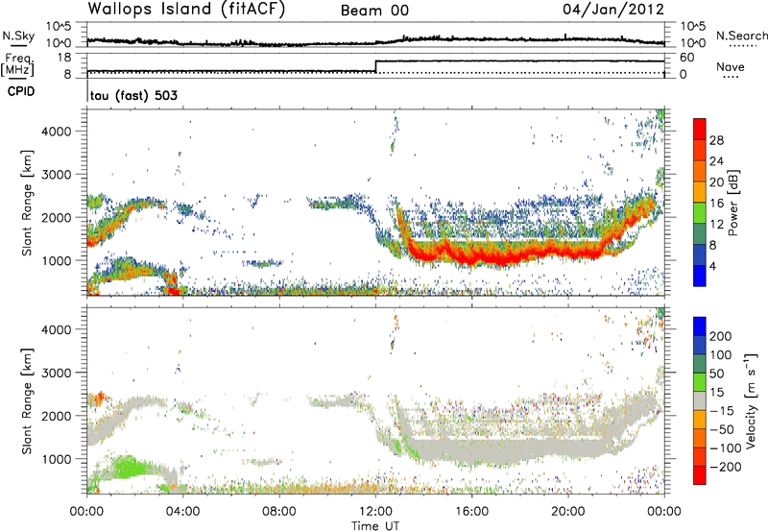768x532 pixels.
Task: Click the "04:00" time tick label
Action: click(x=182, y=512)
